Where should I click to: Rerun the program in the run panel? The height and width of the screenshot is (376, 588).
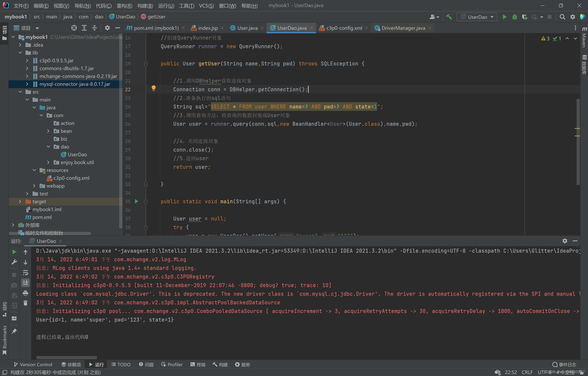14,252
